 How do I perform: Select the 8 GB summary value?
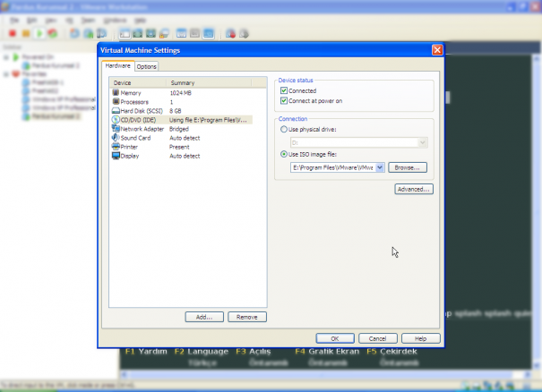pyautogui.click(x=176, y=111)
